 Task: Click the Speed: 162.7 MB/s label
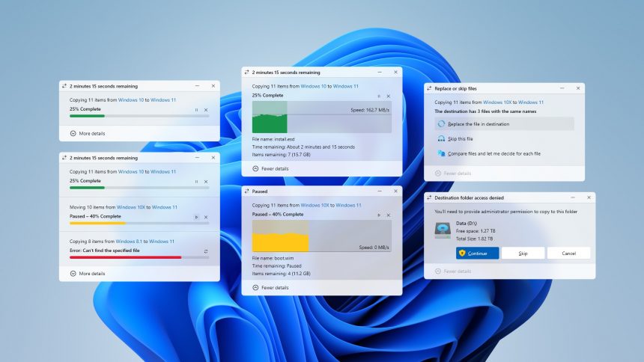pyautogui.click(x=370, y=110)
